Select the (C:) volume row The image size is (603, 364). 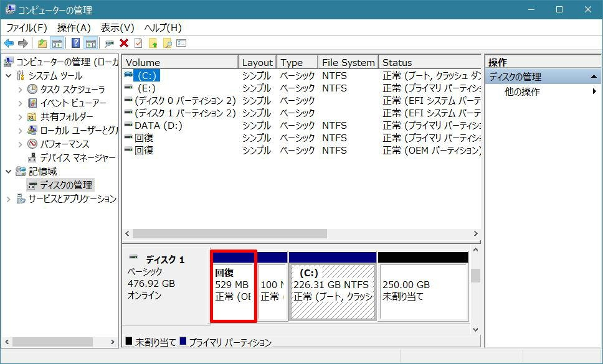(x=302, y=76)
